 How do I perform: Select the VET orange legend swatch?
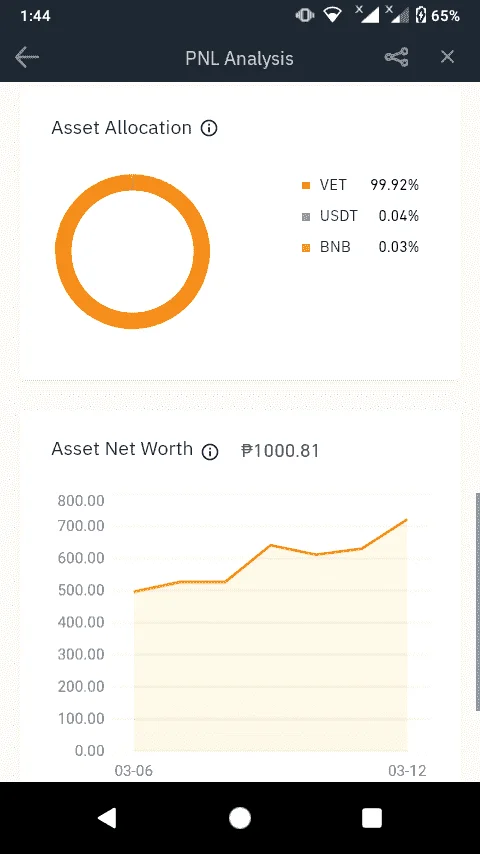point(306,186)
